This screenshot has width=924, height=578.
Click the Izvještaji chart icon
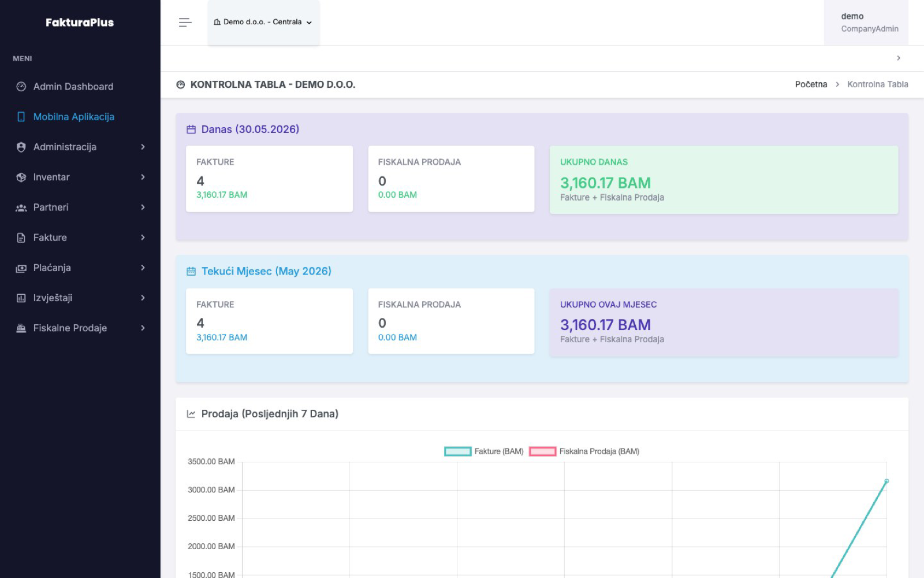point(21,298)
